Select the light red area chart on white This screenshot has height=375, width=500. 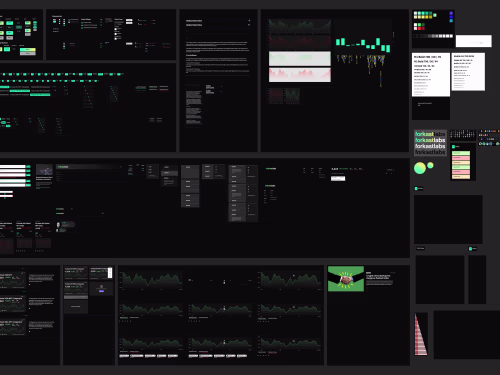tap(300, 75)
